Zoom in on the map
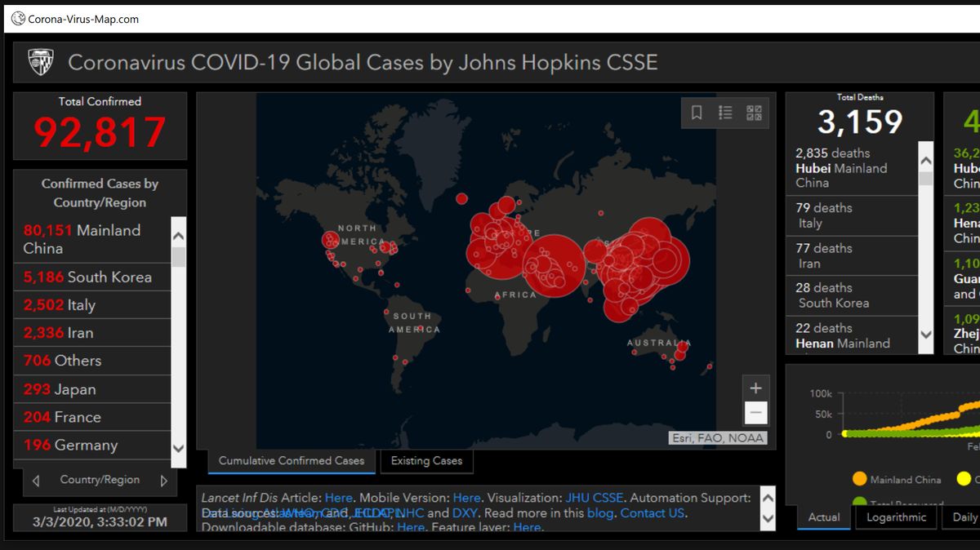This screenshot has height=550, width=980. click(x=756, y=388)
